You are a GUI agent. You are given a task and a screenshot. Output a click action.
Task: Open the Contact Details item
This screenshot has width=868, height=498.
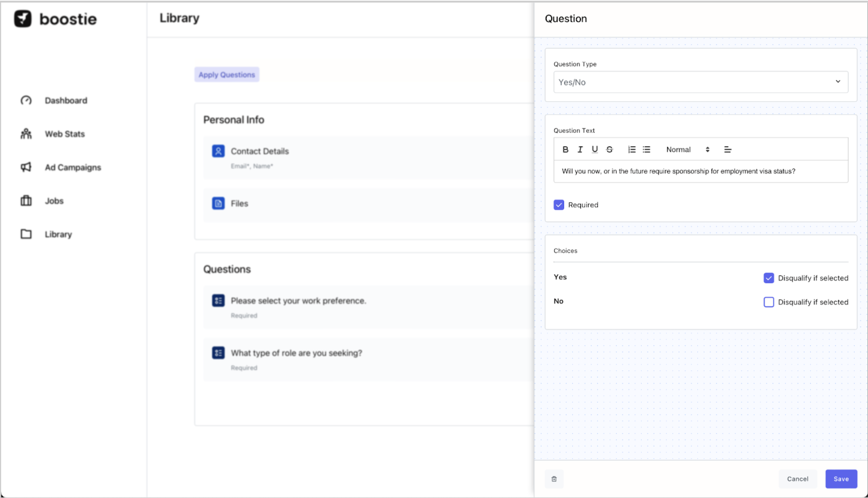tap(260, 151)
